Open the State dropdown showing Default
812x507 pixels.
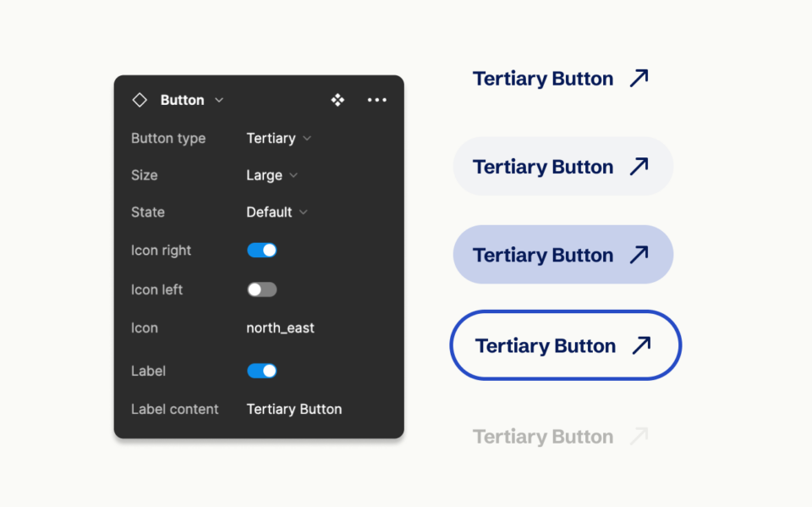[x=275, y=212]
